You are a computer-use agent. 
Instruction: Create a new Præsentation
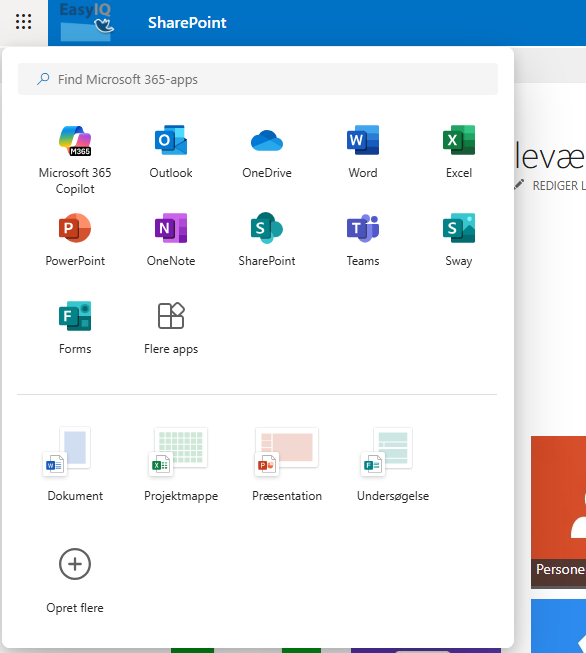click(287, 464)
